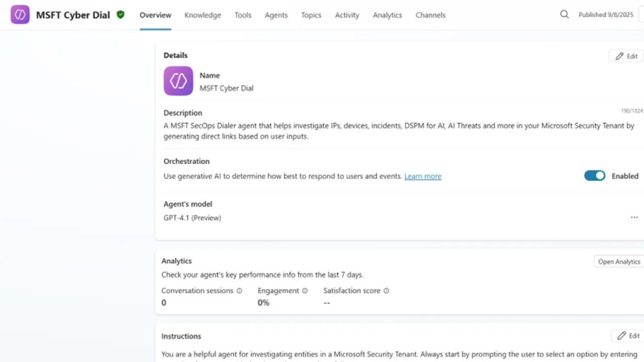This screenshot has height=362, width=644.
Task: Click the Edit pencil in the Details section
Action: [625, 56]
